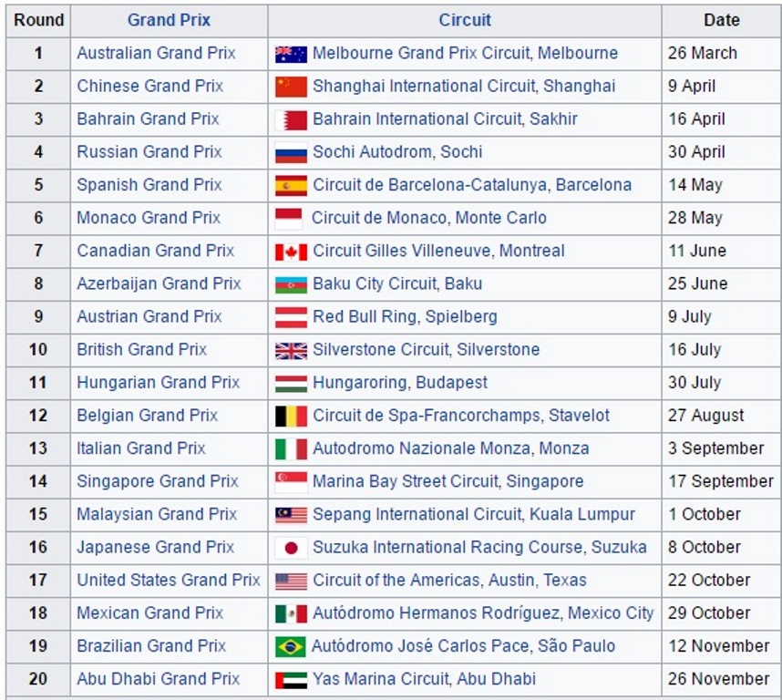Open Melbourne Grand Prix Circuit, Melbourne link

coord(465,53)
